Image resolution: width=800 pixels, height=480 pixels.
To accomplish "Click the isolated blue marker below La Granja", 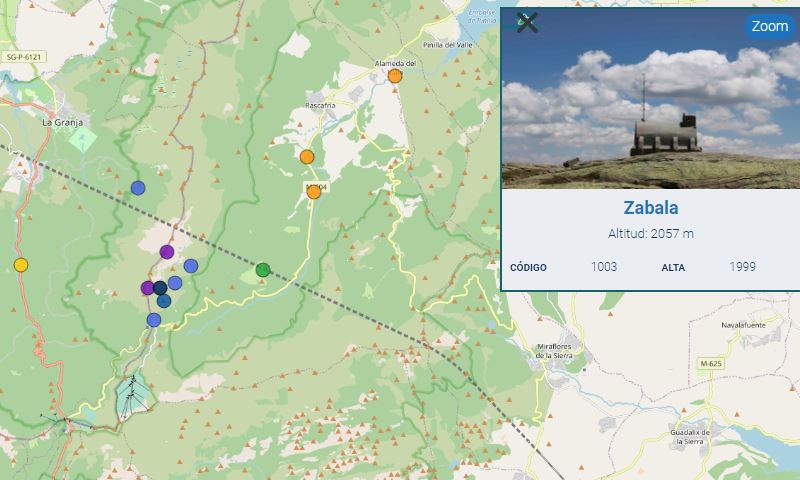I will pyautogui.click(x=138, y=187).
